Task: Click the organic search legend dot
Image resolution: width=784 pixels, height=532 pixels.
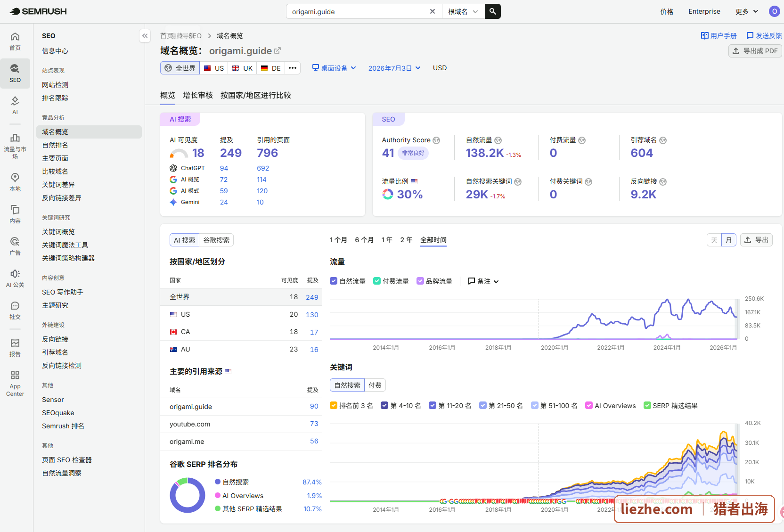Action: (x=218, y=482)
